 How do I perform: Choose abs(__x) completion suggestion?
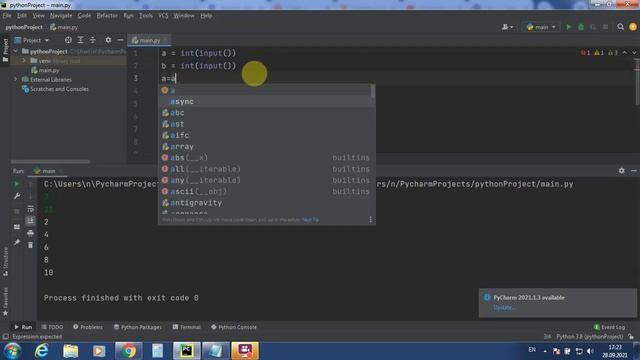(267, 158)
